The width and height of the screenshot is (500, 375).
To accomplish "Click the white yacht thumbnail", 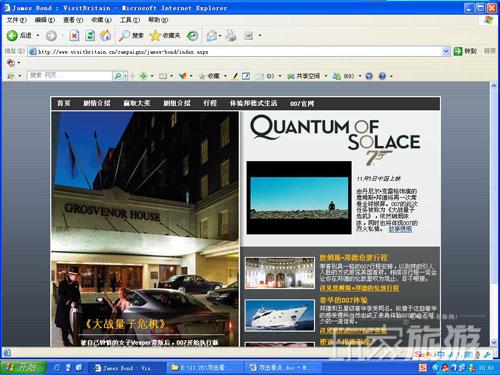I will pyautogui.click(x=280, y=315).
